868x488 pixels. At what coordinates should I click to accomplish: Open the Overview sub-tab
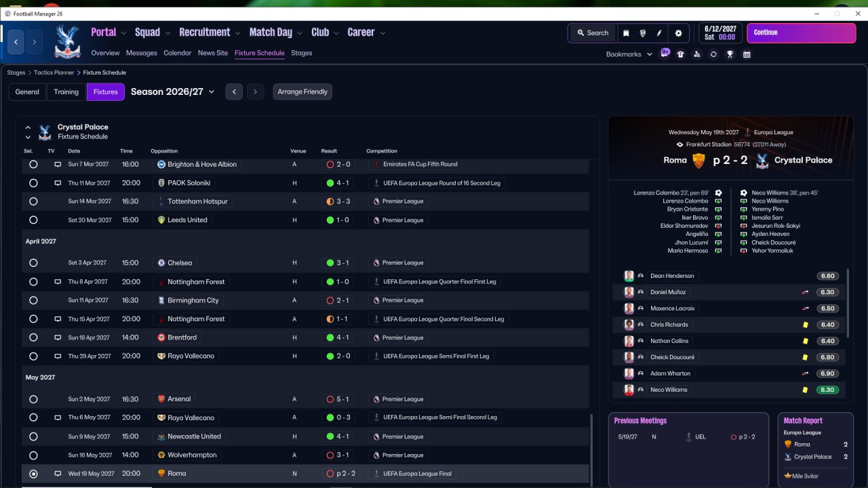coord(105,53)
